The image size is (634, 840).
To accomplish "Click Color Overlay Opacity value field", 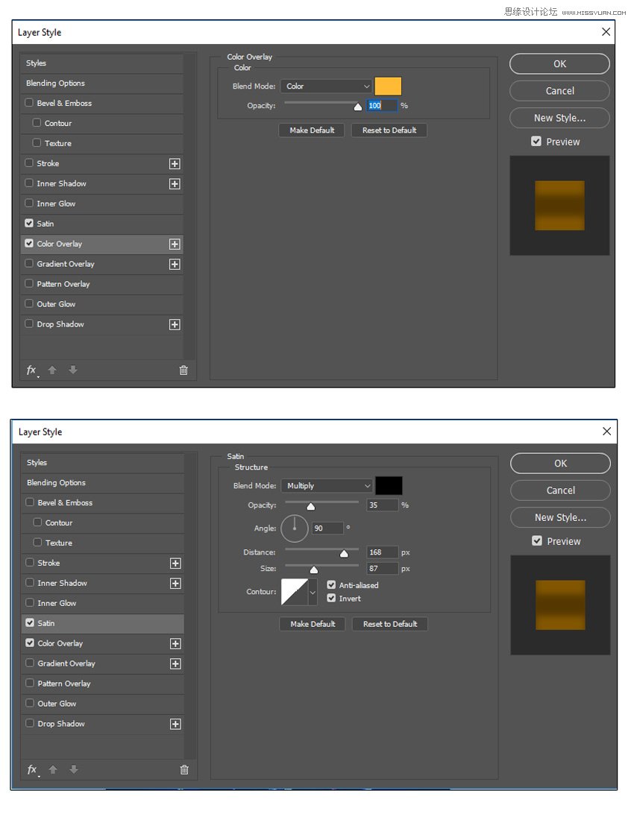I will pos(382,106).
